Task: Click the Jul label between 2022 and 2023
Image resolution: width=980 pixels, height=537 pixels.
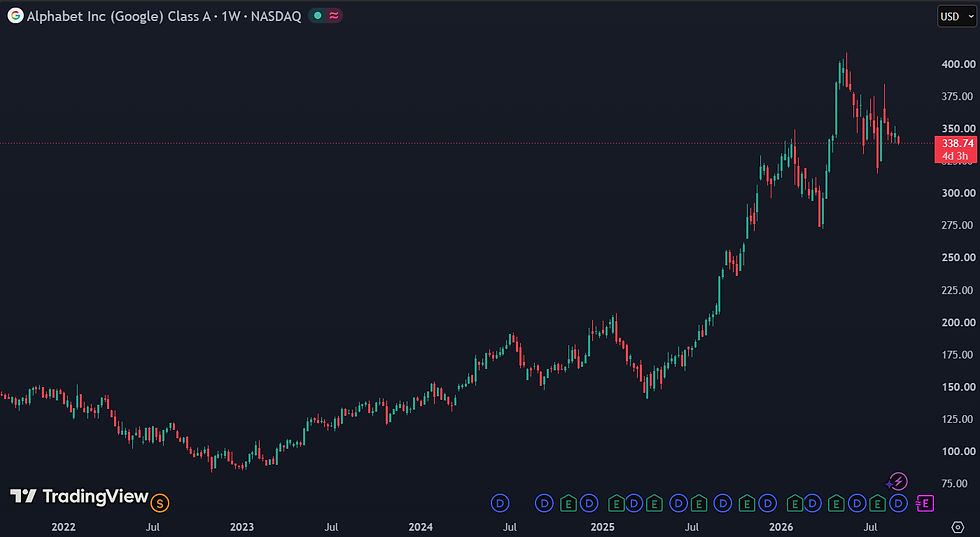Action: (152, 527)
